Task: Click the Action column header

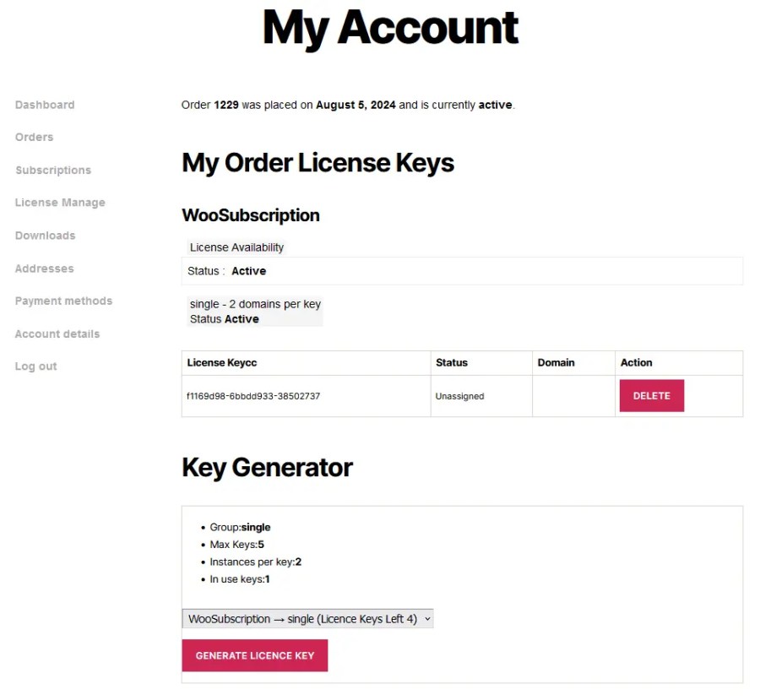Action: point(637,362)
